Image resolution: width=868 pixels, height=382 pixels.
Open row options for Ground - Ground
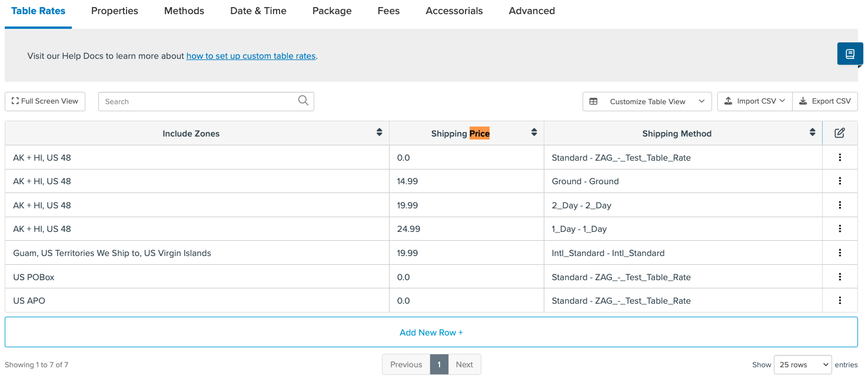(x=840, y=181)
